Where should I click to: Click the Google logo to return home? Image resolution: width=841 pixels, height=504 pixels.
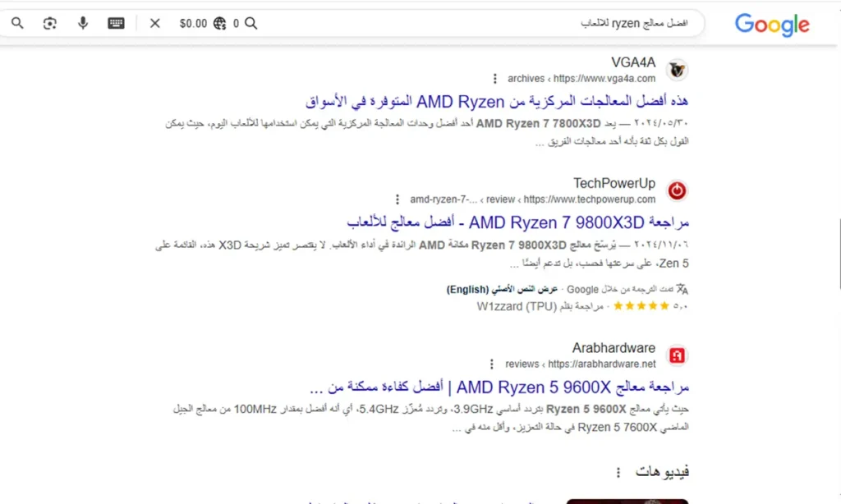(x=771, y=25)
